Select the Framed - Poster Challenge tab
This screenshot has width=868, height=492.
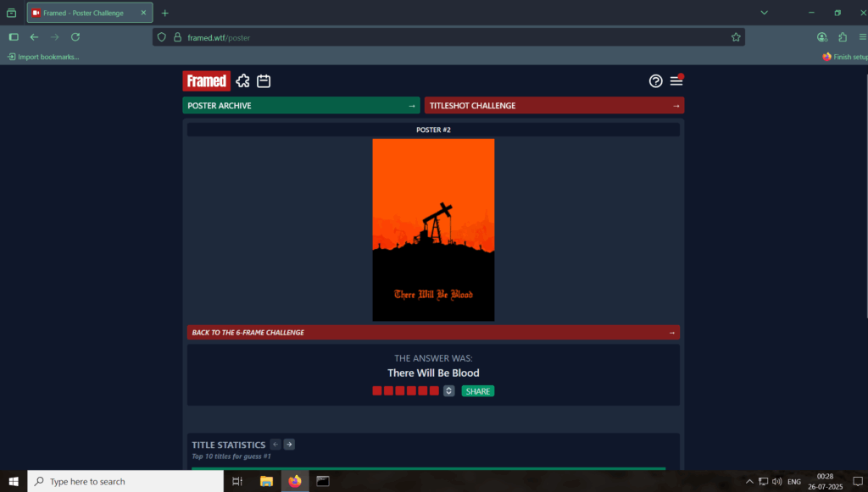(83, 13)
